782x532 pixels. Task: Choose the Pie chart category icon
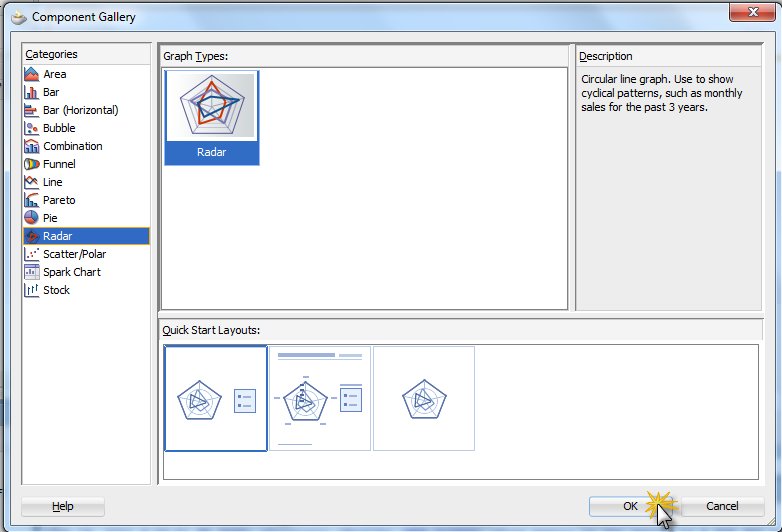tap(32, 218)
